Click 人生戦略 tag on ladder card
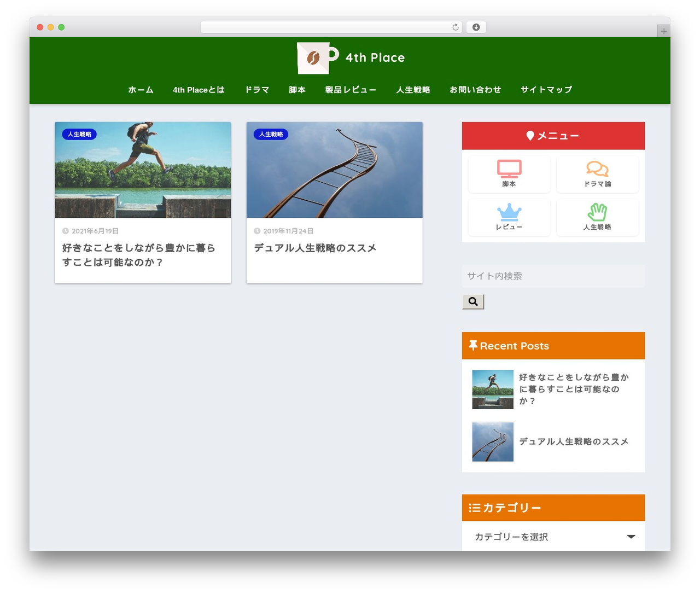 [271, 134]
